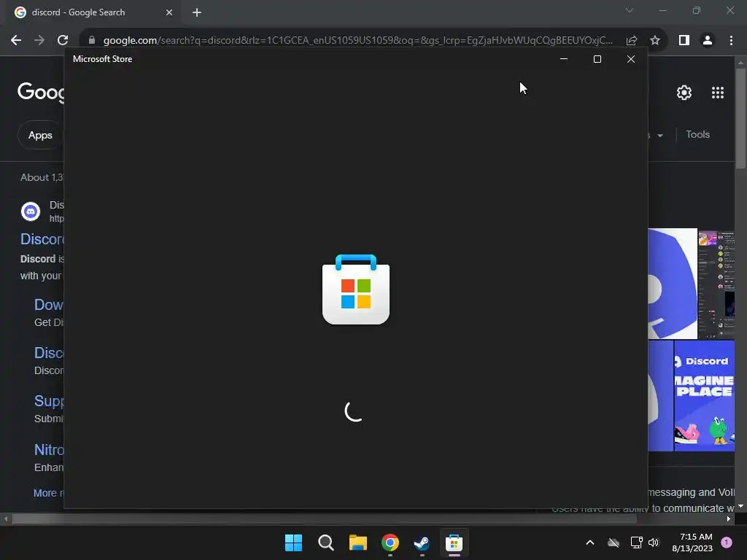Switch to Chrome in the taskbar

click(x=390, y=542)
